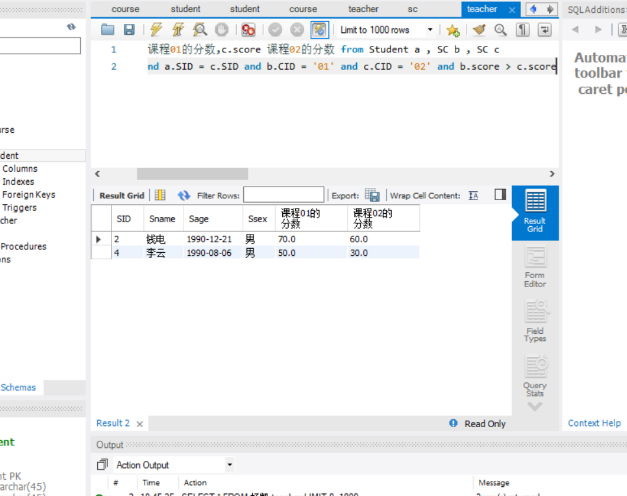Toggle continue-on-error stop sign icon

(x=248, y=30)
